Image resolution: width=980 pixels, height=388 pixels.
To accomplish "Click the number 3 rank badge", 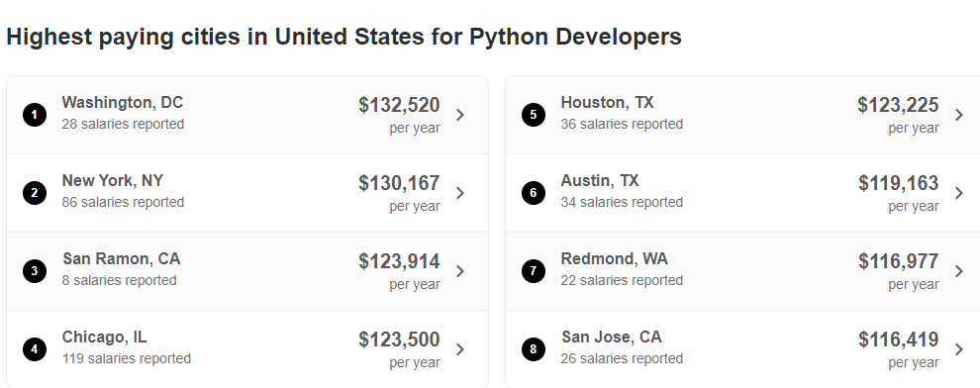I will click(35, 271).
